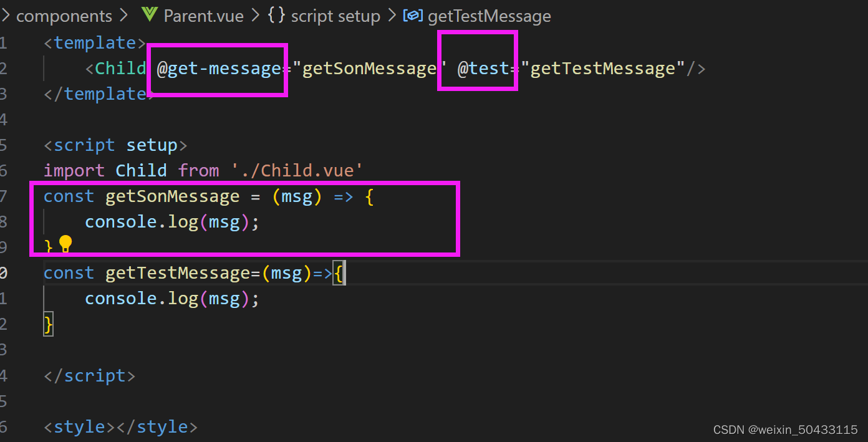Click the lightbulb quick-fix icon

click(x=65, y=244)
